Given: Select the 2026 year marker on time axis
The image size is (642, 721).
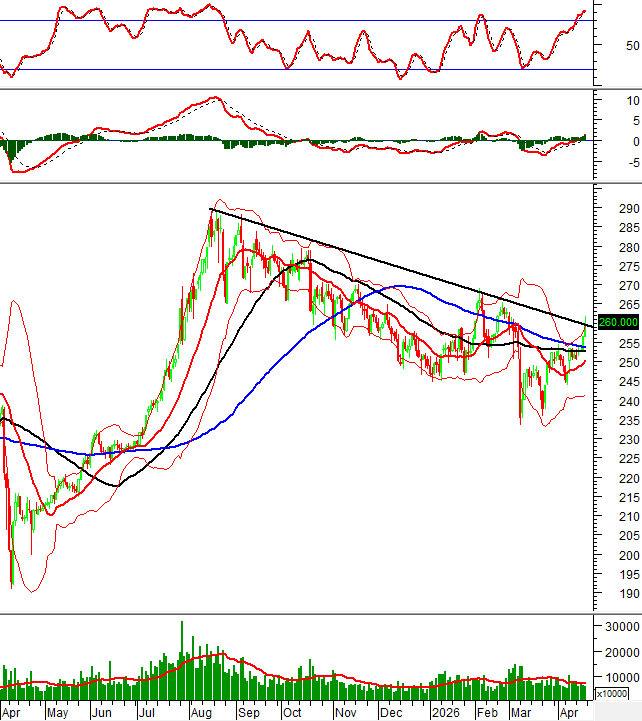Looking at the screenshot, I should 445,712.
